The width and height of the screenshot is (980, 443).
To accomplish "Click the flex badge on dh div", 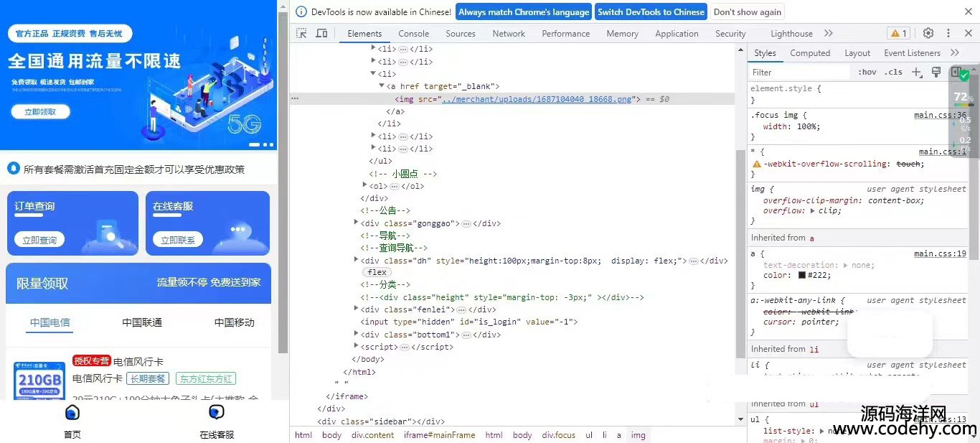I will click(377, 272).
